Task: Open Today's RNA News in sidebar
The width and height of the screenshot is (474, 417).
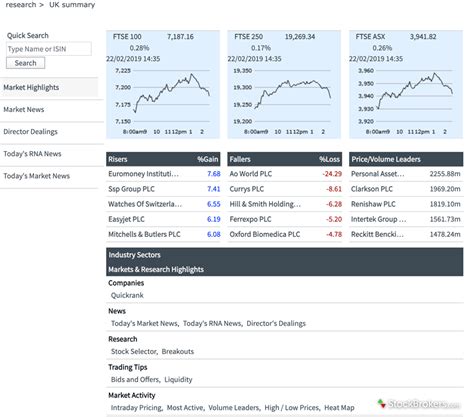Action: pos(32,154)
